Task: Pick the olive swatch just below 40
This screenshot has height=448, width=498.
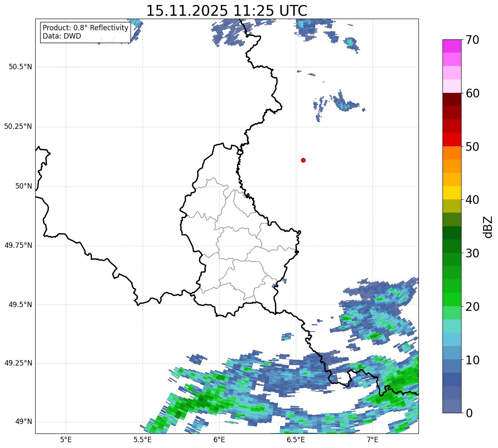Action: tap(452, 206)
